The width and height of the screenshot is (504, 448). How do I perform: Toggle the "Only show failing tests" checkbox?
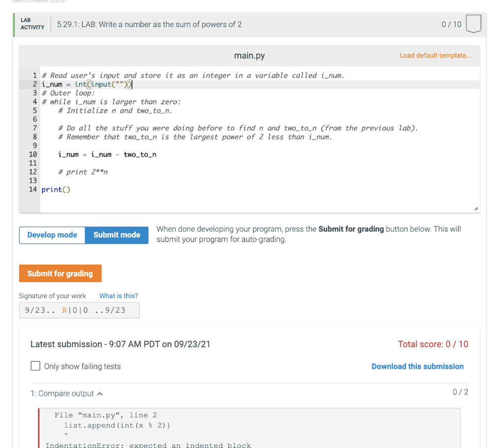click(34, 366)
